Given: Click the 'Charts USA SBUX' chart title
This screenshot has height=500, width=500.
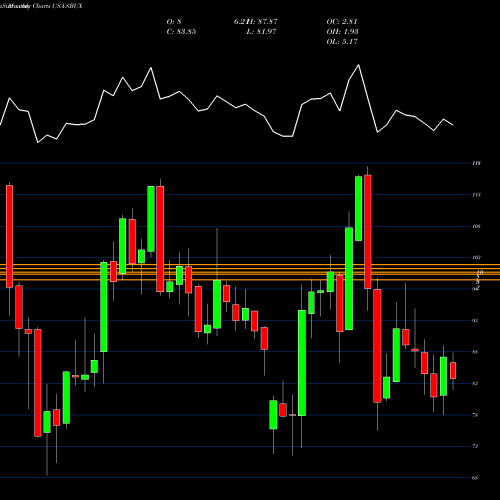Looking at the screenshot, I should click(x=57, y=6).
